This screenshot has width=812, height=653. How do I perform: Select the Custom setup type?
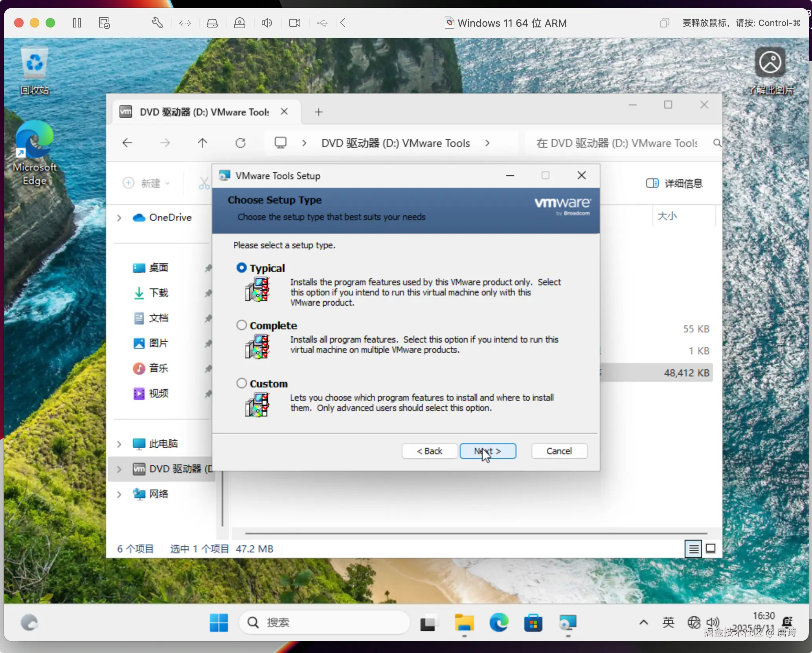point(242,383)
